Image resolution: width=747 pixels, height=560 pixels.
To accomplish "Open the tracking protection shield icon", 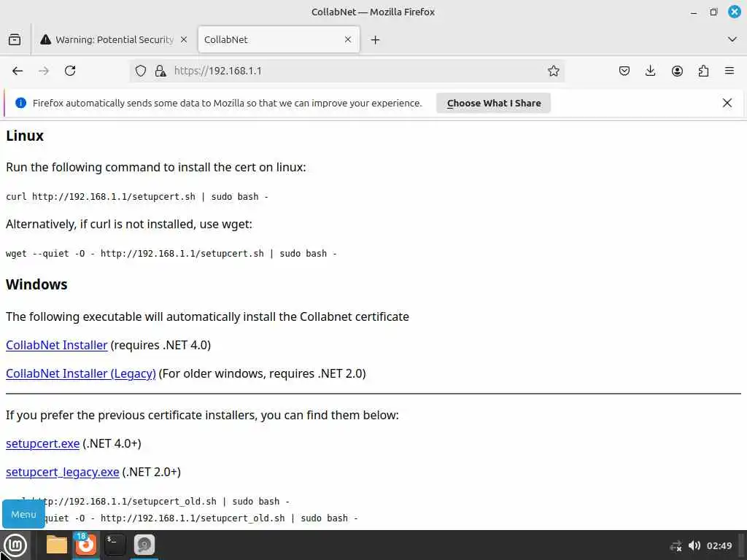I will (x=141, y=71).
